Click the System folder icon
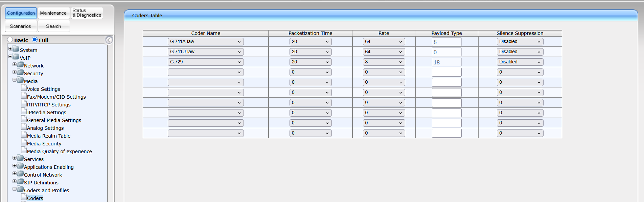The image size is (644, 202). click(x=16, y=49)
